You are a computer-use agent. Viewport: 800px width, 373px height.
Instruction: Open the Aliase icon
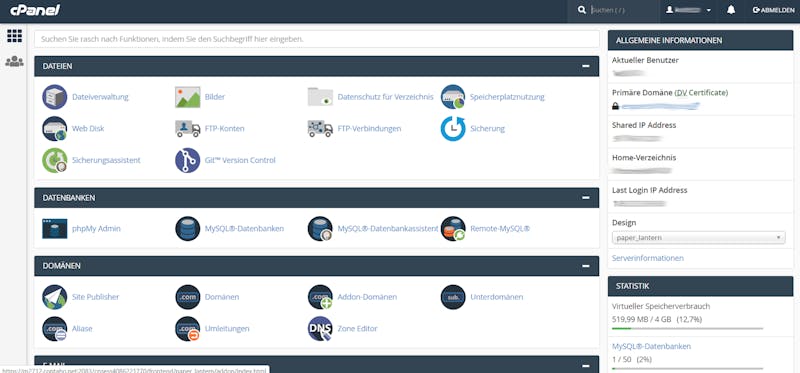[55, 329]
